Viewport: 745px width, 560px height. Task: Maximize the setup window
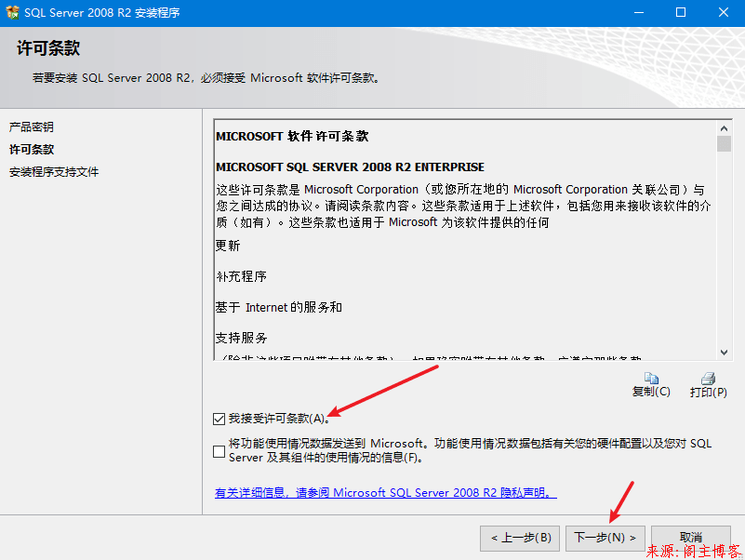pos(681,12)
